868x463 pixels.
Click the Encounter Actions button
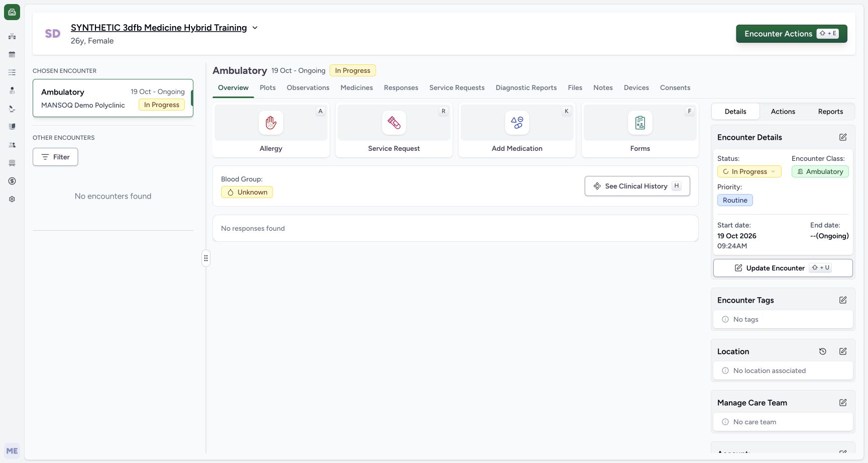(791, 34)
